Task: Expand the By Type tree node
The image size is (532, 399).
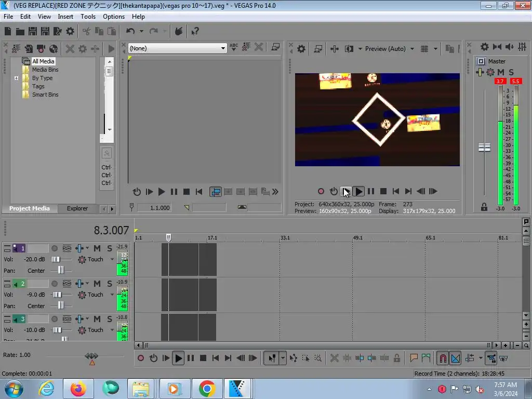Action: pos(16,78)
